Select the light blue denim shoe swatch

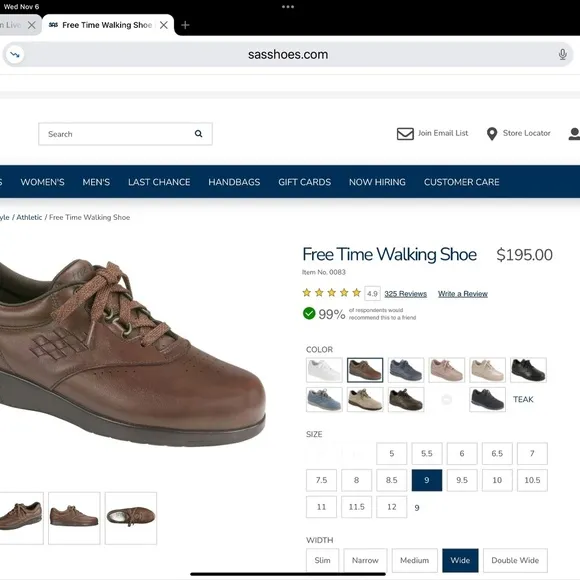(x=324, y=399)
